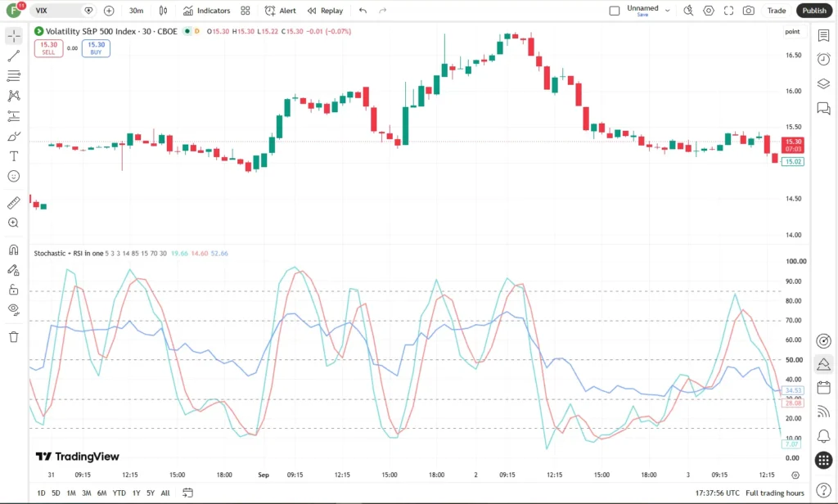The width and height of the screenshot is (838, 504).
Task: Remove drawings with trash icon
Action: click(x=14, y=337)
